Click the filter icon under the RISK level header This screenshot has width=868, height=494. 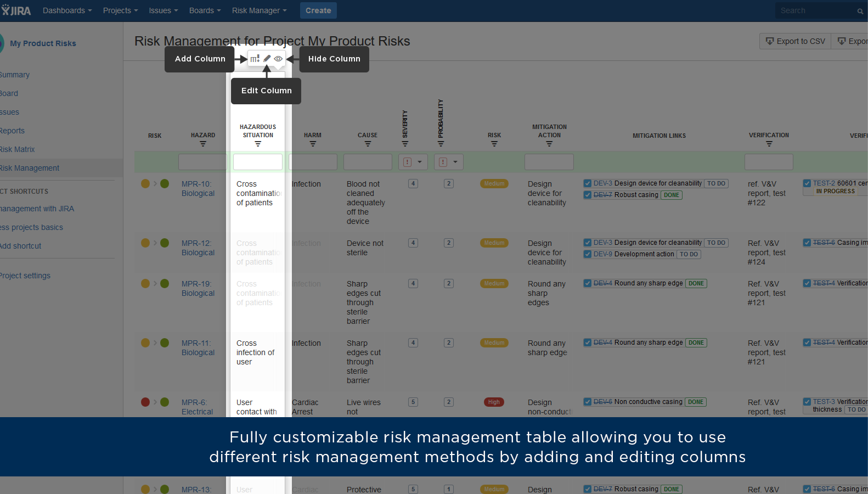pyautogui.click(x=494, y=144)
